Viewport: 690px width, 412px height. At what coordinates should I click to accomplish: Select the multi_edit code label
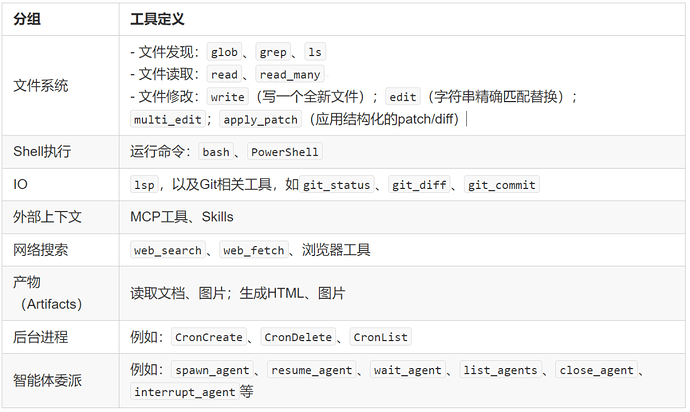tap(168, 119)
